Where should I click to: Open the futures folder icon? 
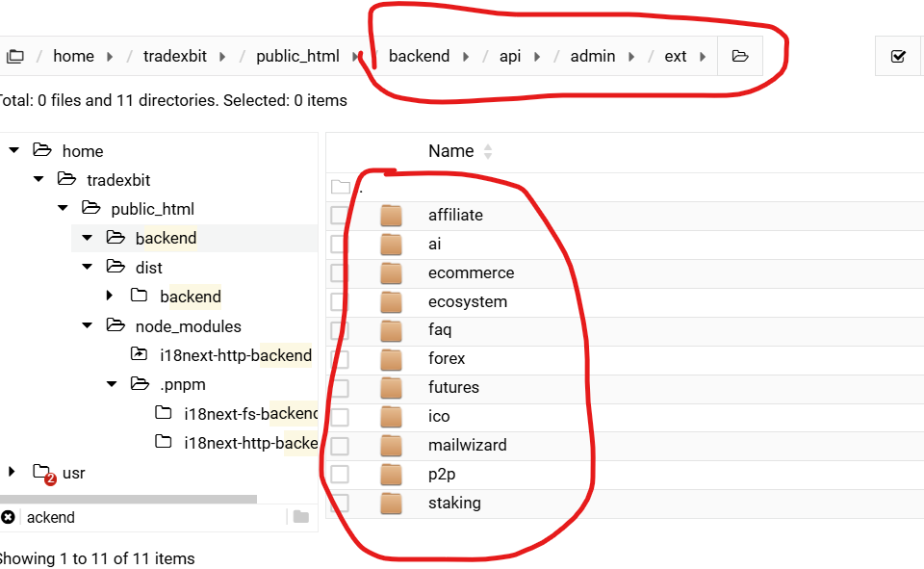pyautogui.click(x=391, y=388)
